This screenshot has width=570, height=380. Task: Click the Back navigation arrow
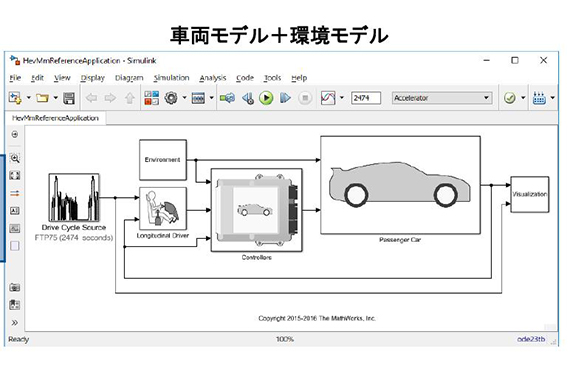(x=91, y=98)
